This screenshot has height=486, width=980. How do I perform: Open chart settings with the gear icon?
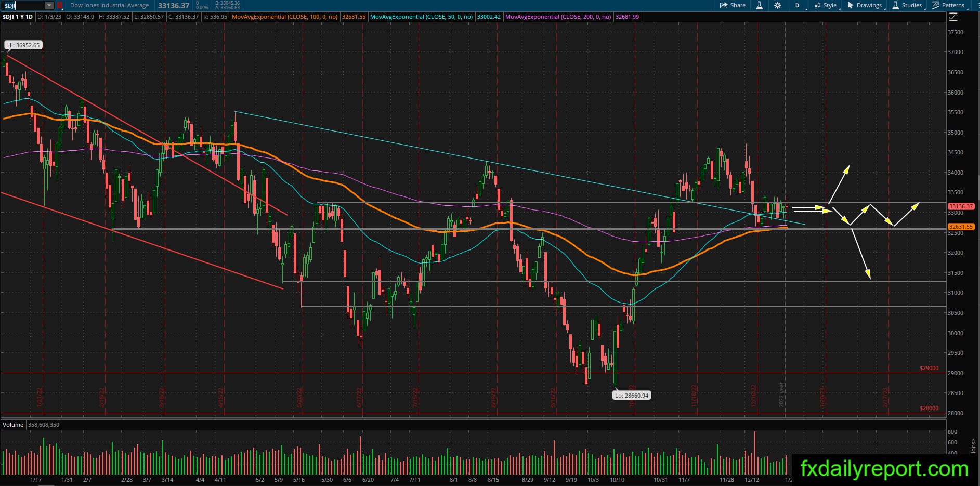[777, 5]
